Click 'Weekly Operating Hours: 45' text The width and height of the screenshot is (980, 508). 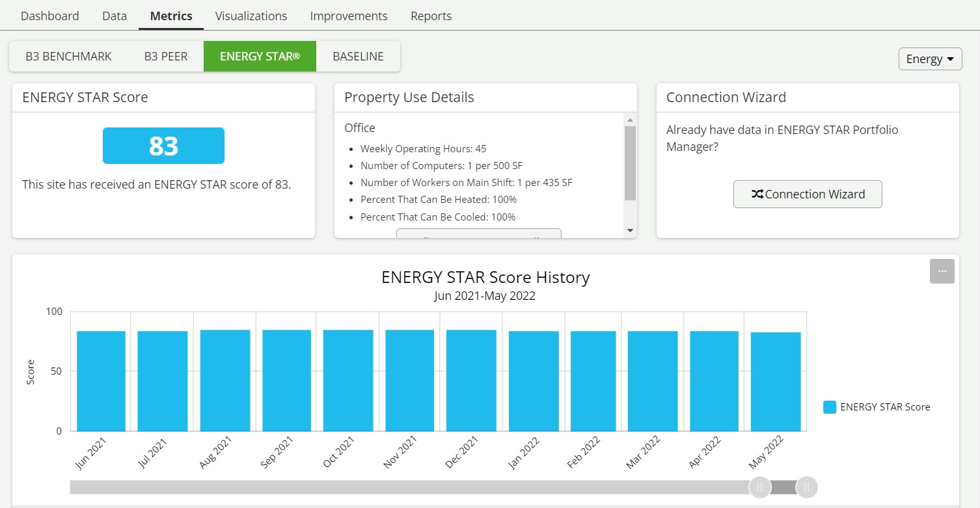coord(423,149)
